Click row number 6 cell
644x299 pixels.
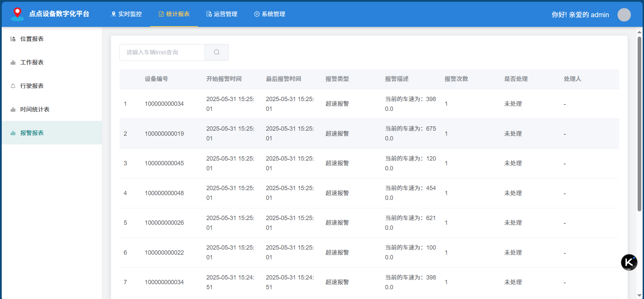point(125,253)
